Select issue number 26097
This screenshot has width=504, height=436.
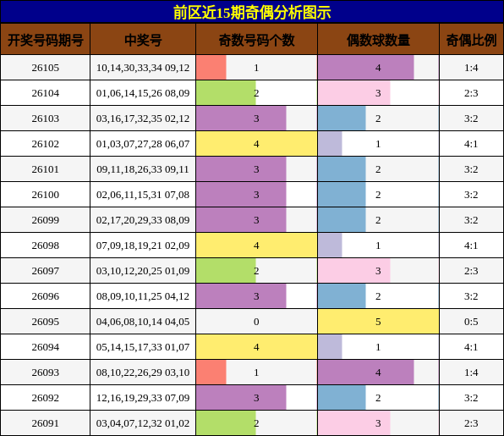pyautogui.click(x=46, y=271)
